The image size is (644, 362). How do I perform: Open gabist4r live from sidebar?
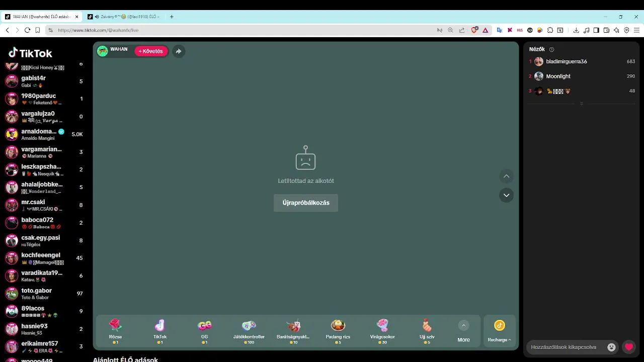coord(45,81)
